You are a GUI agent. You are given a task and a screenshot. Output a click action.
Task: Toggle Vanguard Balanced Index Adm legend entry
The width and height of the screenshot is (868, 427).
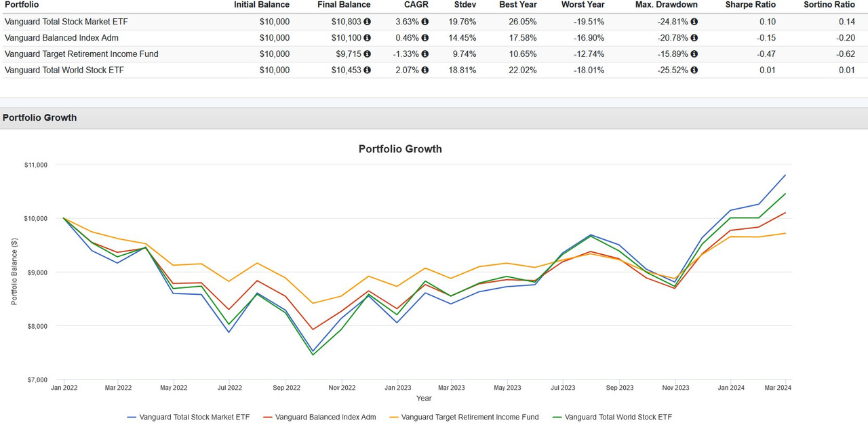pyautogui.click(x=319, y=417)
